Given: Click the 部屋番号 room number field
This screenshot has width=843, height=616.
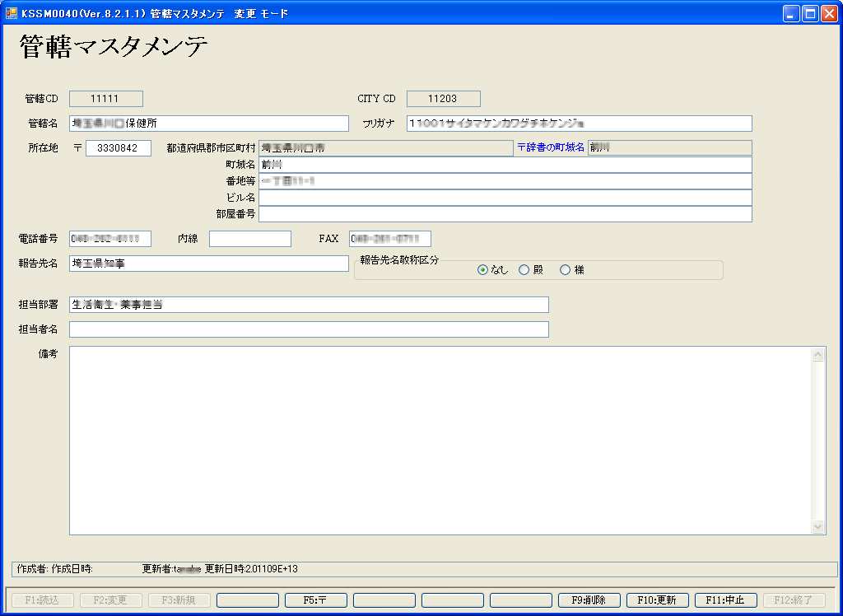Looking at the screenshot, I should click(x=505, y=214).
